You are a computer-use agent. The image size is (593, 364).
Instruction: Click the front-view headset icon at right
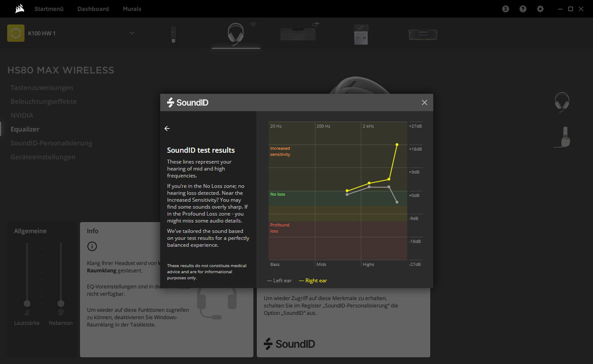point(562,102)
